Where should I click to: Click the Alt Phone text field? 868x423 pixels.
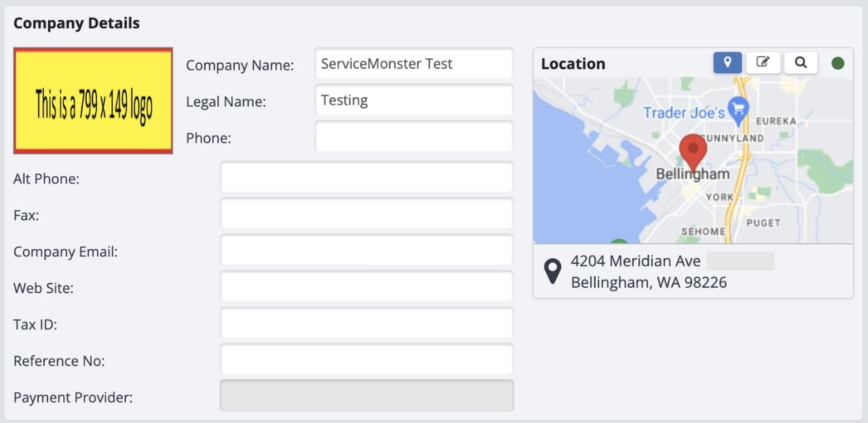pyautogui.click(x=366, y=178)
